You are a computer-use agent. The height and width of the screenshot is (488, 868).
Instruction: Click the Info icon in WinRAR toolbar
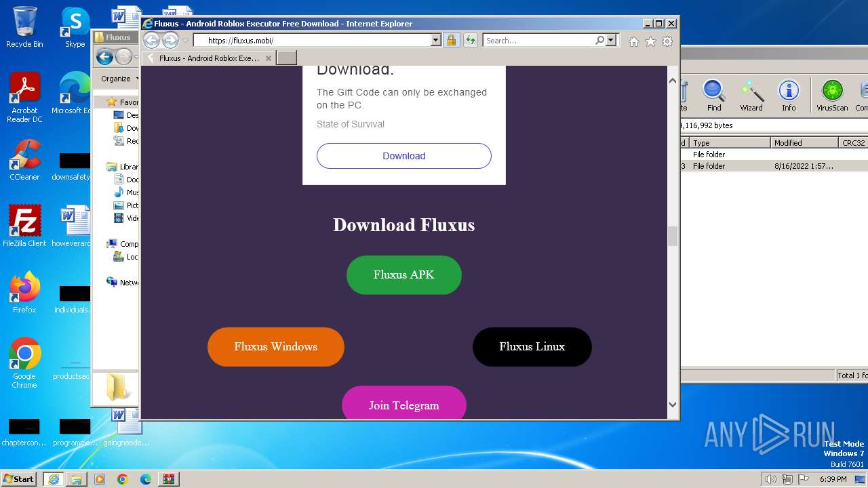point(789,95)
